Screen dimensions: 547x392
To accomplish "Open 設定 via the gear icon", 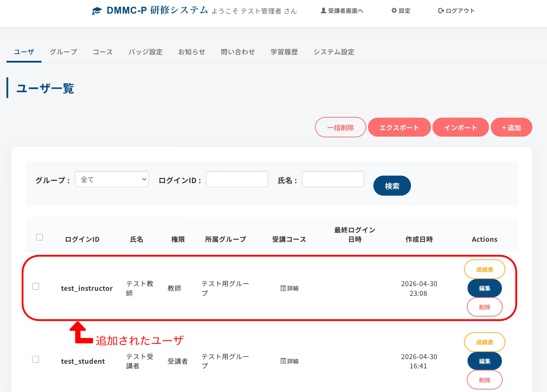I will pos(394,11).
